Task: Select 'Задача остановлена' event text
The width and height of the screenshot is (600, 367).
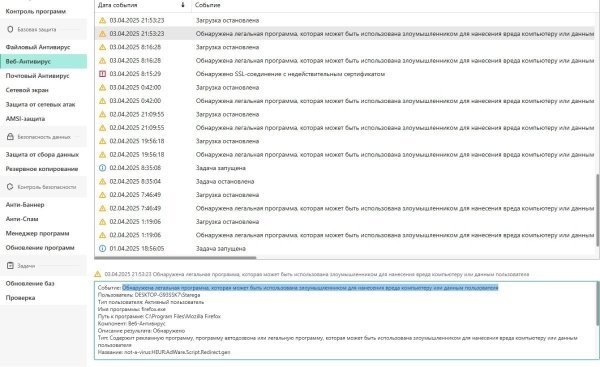Action: tap(225, 181)
